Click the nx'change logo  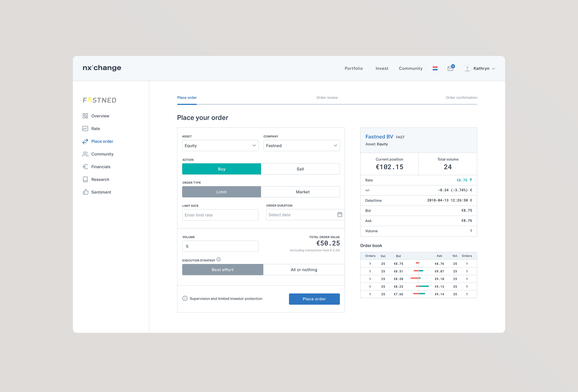(102, 68)
